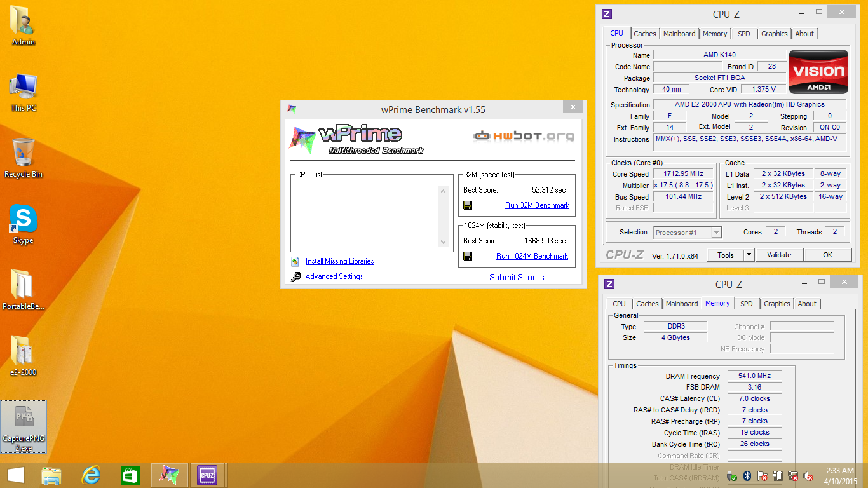This screenshot has width=868, height=488.
Task: Click the CPU List scroll down arrow
Action: [x=443, y=241]
